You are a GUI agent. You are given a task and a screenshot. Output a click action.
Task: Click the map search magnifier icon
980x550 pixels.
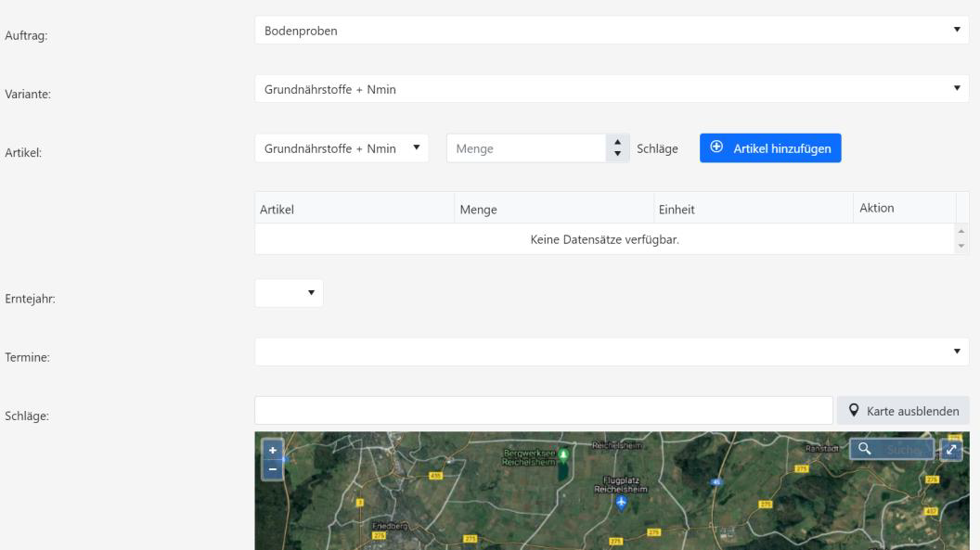pos(864,449)
